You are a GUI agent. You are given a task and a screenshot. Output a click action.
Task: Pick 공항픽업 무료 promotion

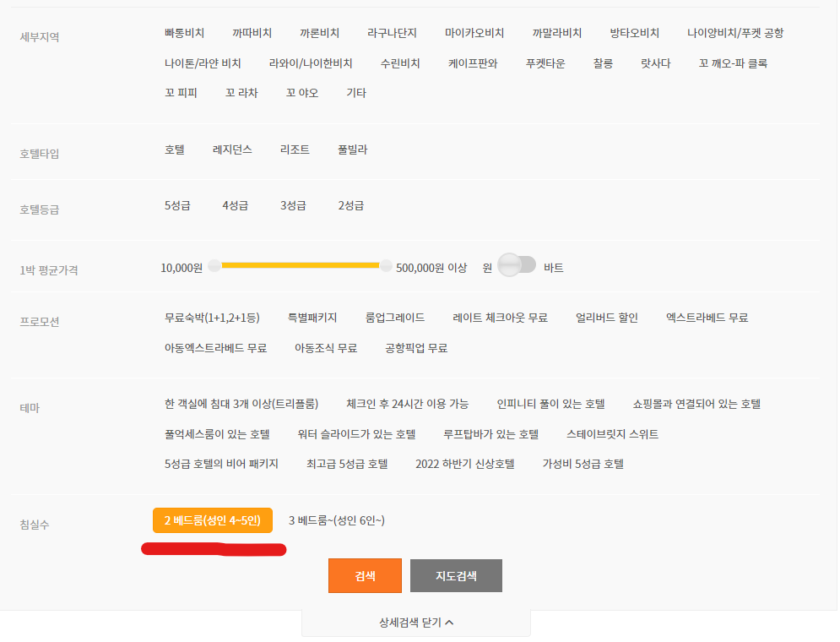tap(416, 348)
